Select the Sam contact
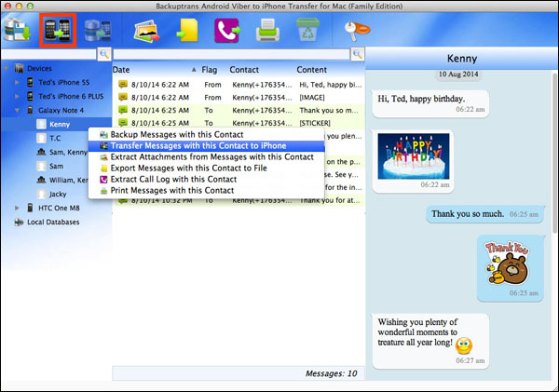The height and width of the screenshot is (392, 559). click(56, 166)
